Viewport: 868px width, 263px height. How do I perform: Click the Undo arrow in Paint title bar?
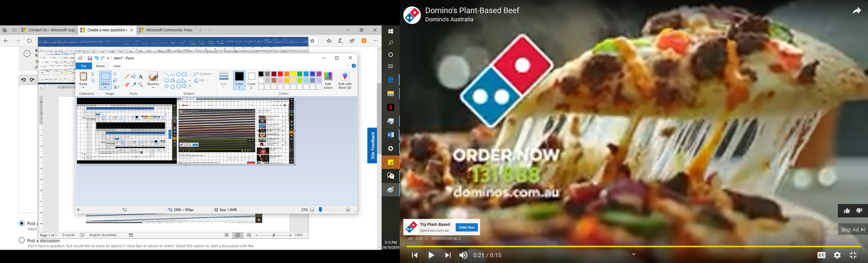tap(96, 58)
